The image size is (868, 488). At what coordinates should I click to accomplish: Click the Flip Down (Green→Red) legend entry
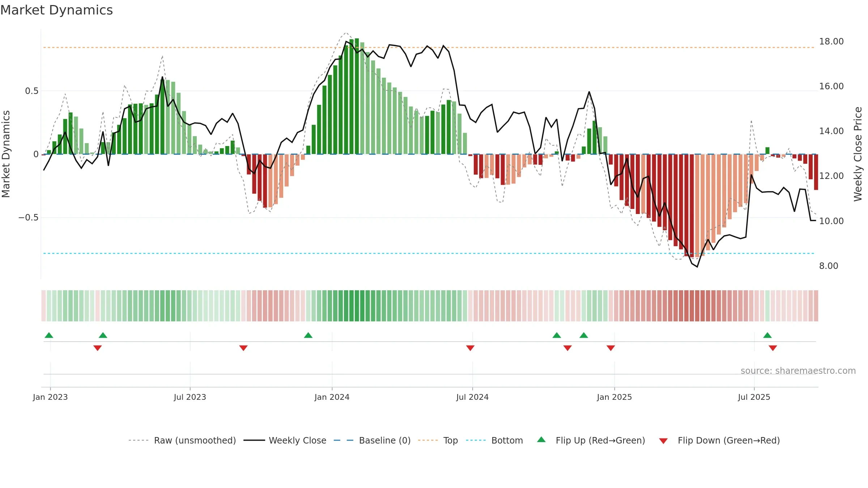click(719, 440)
